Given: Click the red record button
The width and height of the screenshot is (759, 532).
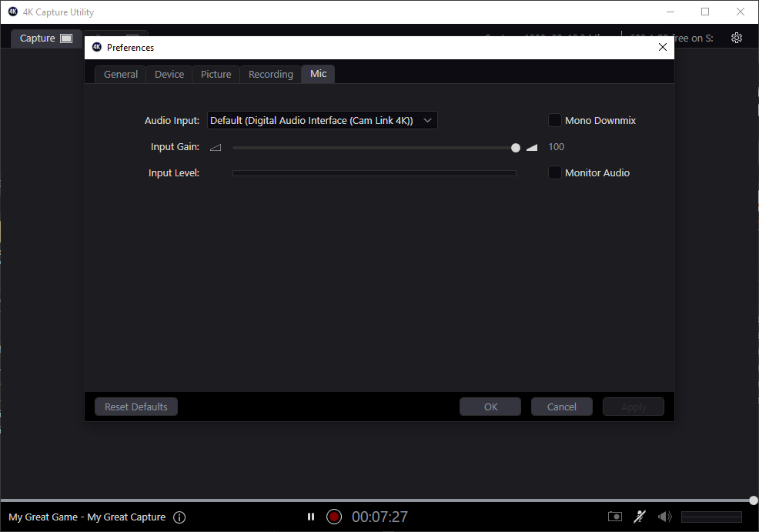Looking at the screenshot, I should click(x=334, y=517).
